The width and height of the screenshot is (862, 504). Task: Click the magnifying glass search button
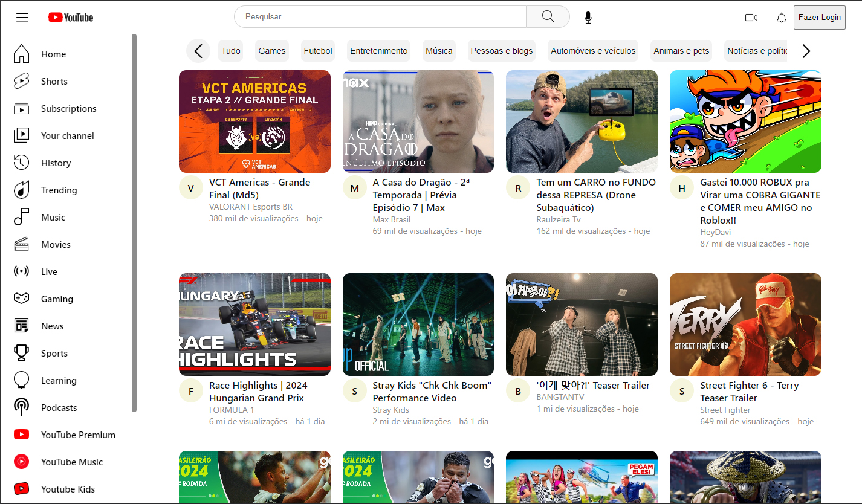[548, 17]
